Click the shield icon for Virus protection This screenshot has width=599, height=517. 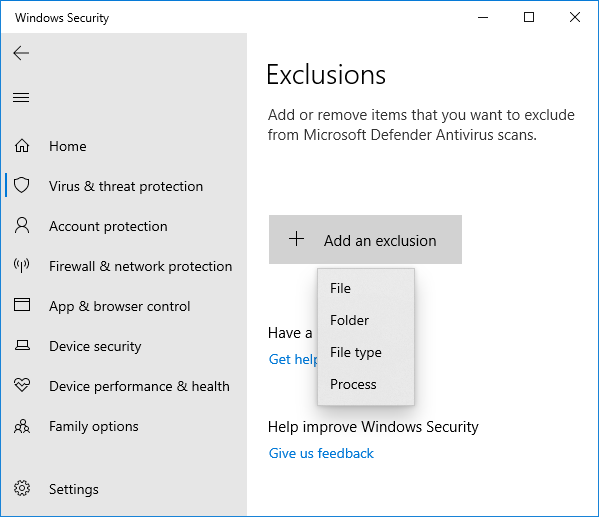(22, 185)
